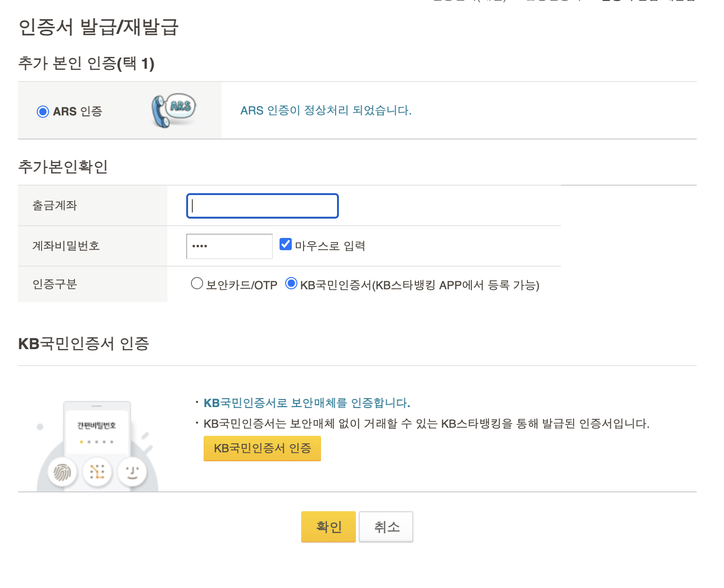Click the 계좌비밀번호 password field
Screen dimensions: 724x588
tap(230, 246)
